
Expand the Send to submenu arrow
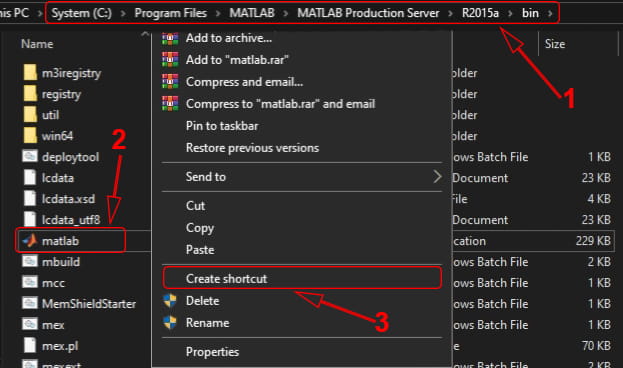(437, 176)
